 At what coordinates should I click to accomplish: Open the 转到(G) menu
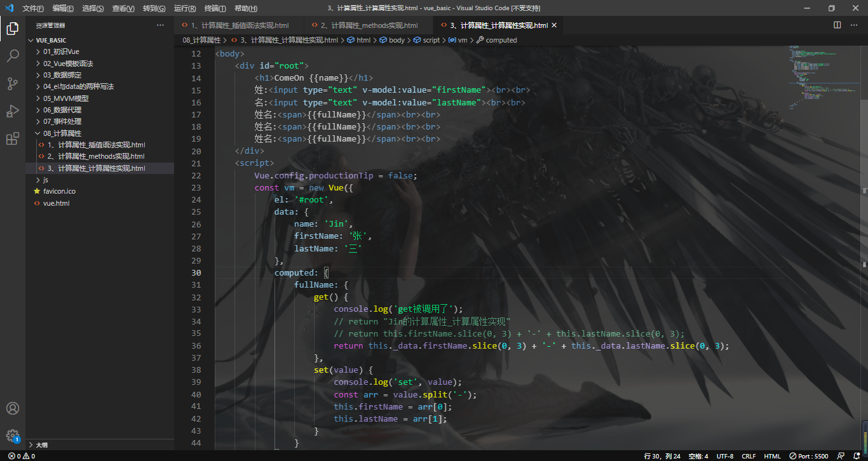click(x=154, y=8)
